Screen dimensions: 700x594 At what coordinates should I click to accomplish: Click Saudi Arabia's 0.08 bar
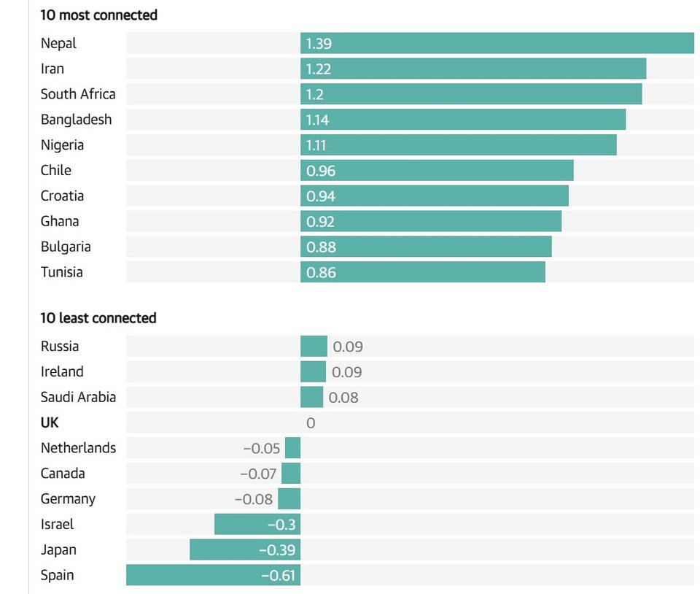[x=311, y=397]
